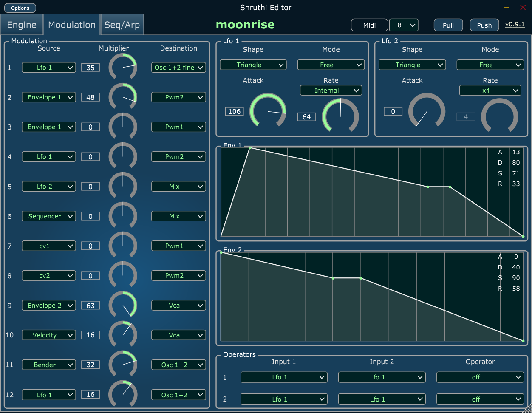Image resolution: width=532 pixels, height=413 pixels.
Task: Click Env 1 sustain end point
Action: coord(450,187)
